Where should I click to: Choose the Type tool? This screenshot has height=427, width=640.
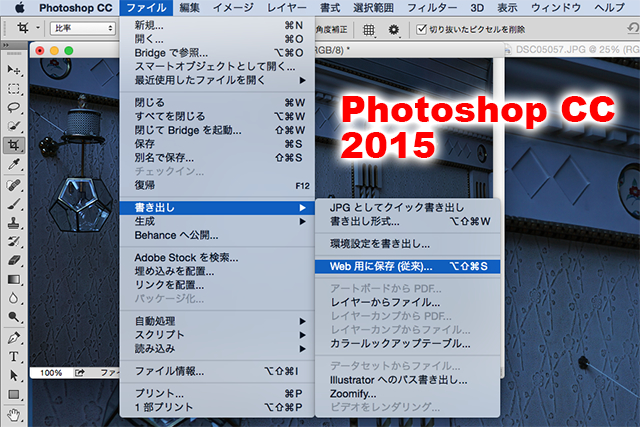coord(15,355)
